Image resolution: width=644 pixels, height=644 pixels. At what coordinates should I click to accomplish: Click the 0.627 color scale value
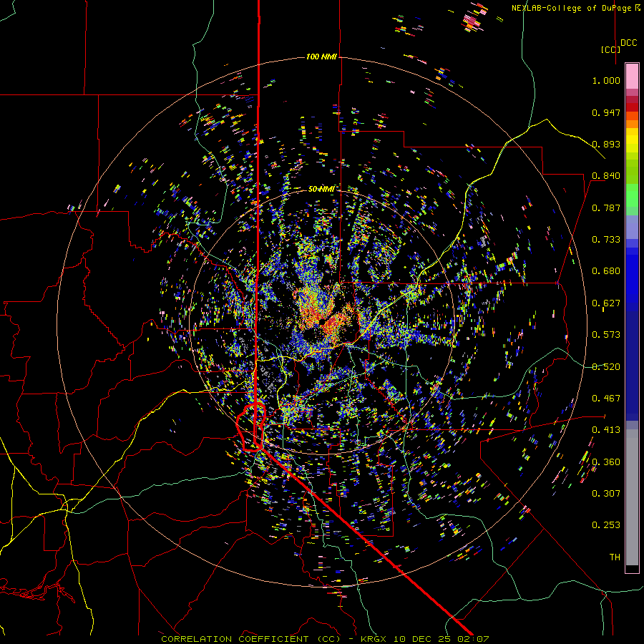pyautogui.click(x=606, y=303)
